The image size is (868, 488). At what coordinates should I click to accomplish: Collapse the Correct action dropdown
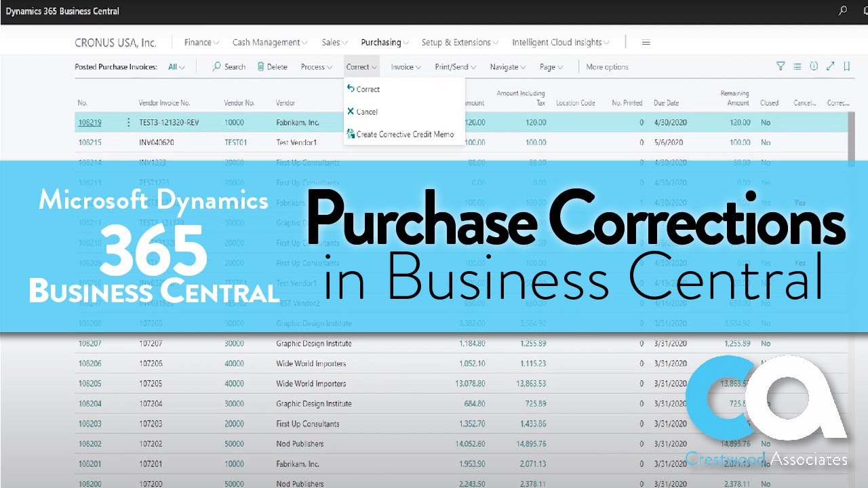[361, 67]
